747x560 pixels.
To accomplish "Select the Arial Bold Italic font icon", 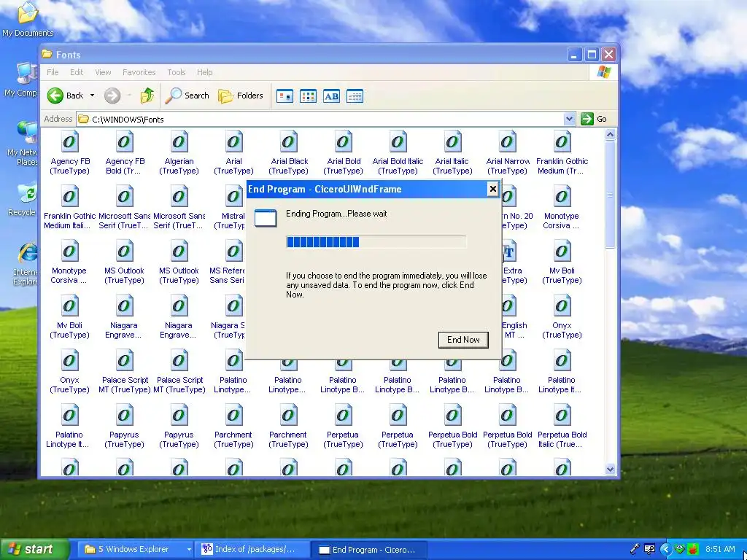I will 398,153.
